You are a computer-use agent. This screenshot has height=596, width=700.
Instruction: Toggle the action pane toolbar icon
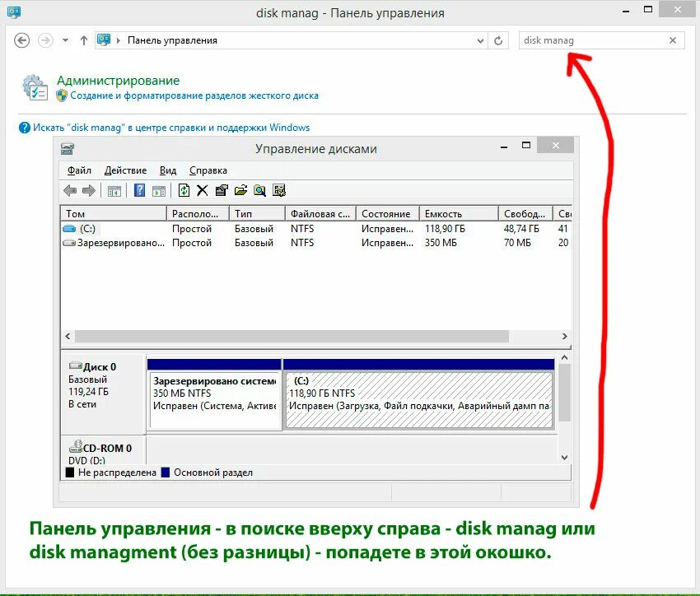pyautogui.click(x=159, y=191)
